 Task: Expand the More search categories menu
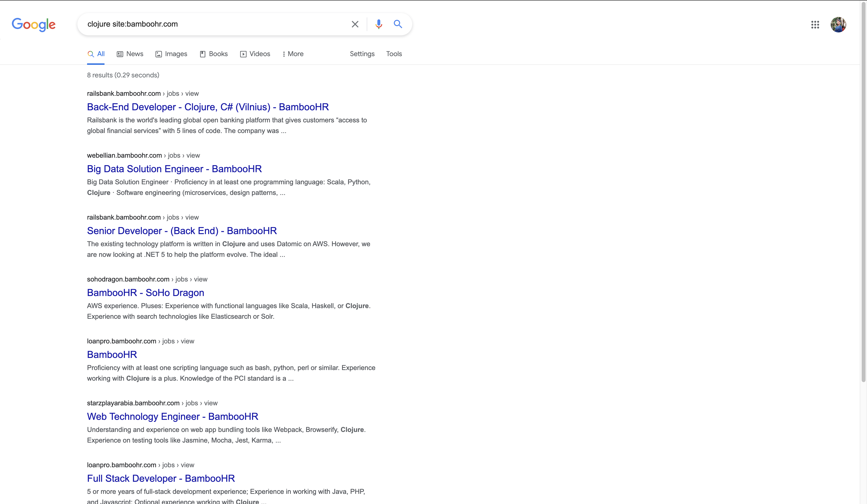[x=292, y=54]
